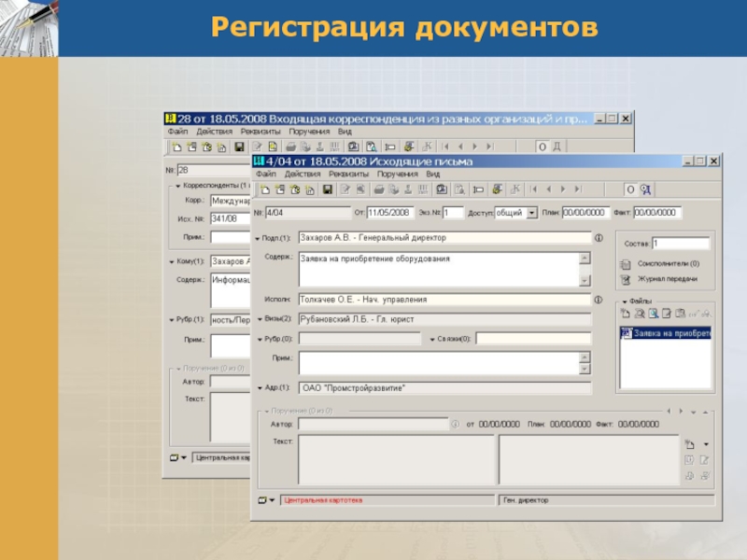Click the Соисполнители (0) link
The image size is (747, 560).
coord(669,263)
